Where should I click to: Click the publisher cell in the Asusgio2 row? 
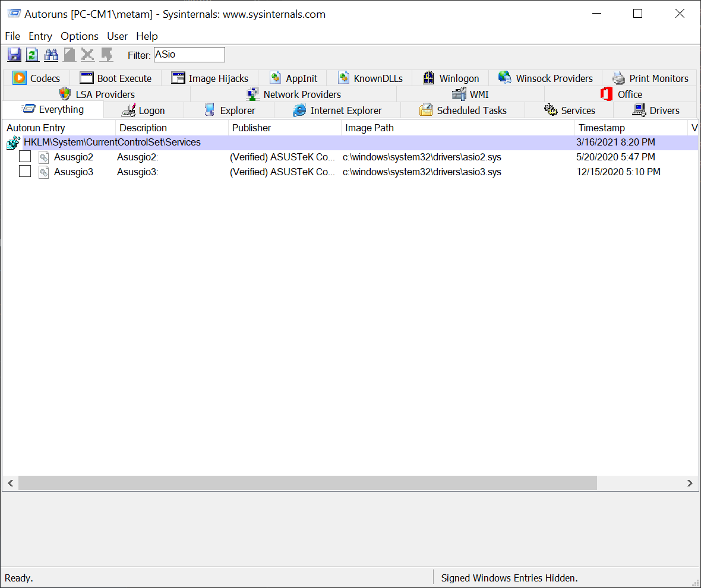(x=282, y=157)
